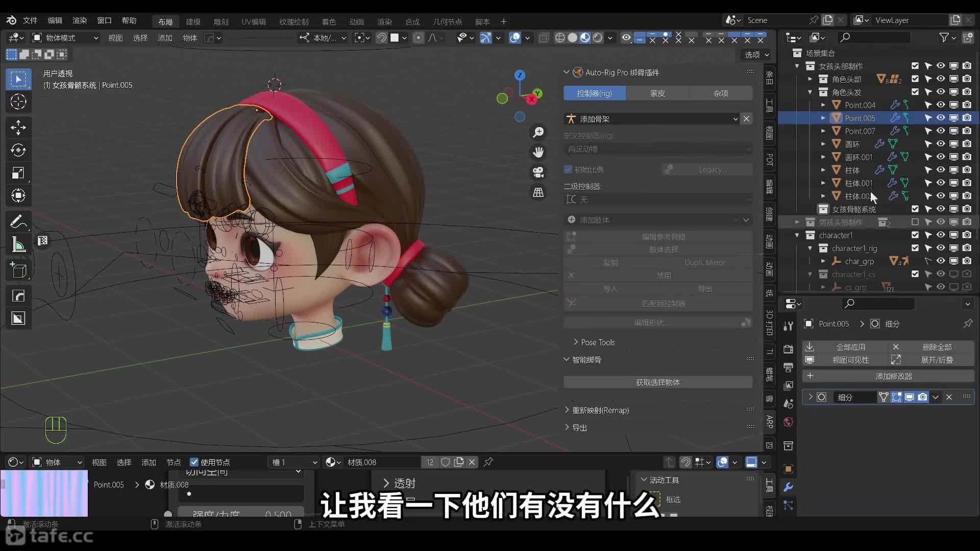Select rendered viewport shading
The width and height of the screenshot is (980, 551).
[x=598, y=38]
